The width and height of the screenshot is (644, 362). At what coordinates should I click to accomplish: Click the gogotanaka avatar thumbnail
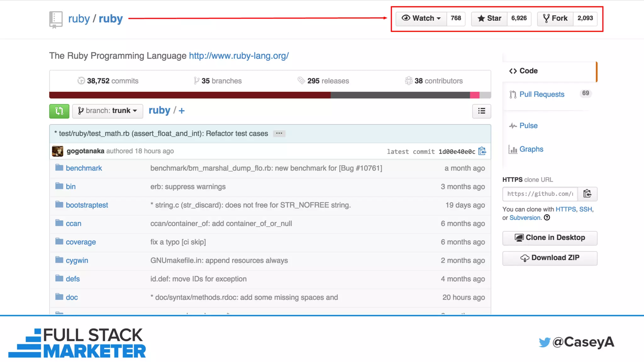tap(58, 151)
